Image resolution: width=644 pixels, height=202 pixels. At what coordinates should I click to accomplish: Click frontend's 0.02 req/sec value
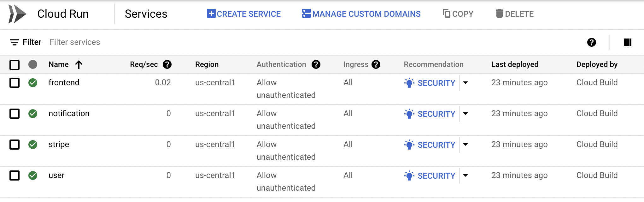coord(163,82)
